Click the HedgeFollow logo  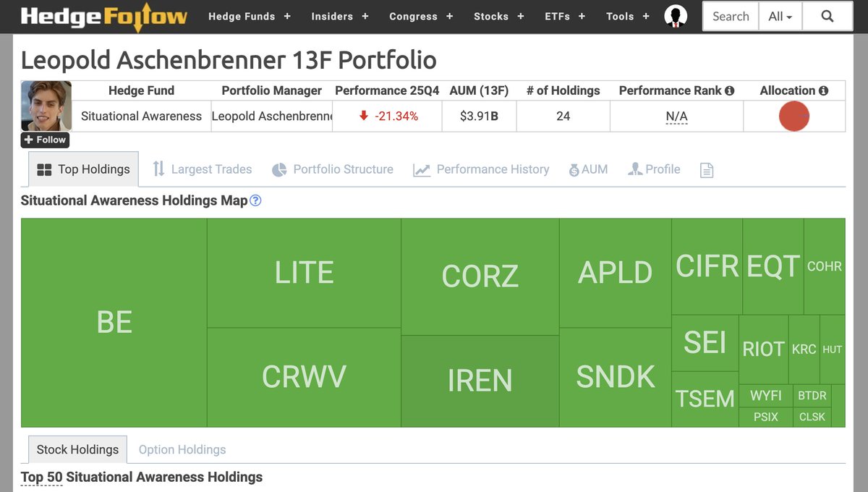click(x=104, y=16)
